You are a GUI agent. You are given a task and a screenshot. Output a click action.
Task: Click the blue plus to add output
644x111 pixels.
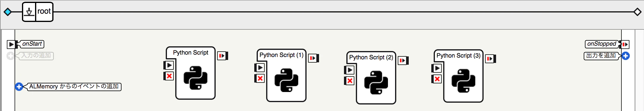click(x=626, y=56)
